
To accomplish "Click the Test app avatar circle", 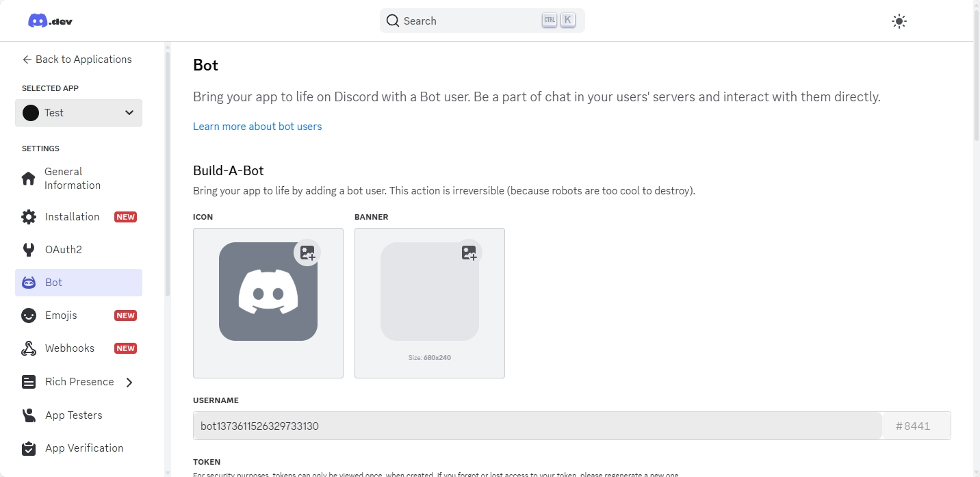I will [31, 113].
